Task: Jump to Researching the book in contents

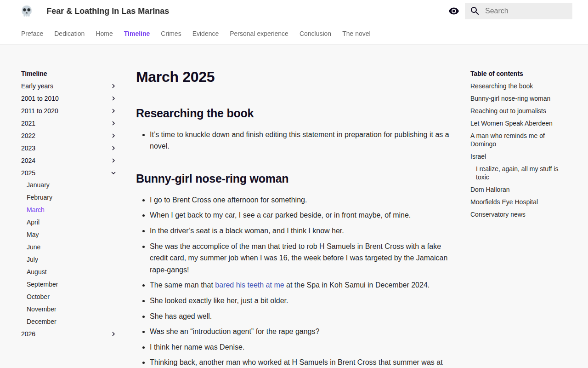Action: point(502,86)
